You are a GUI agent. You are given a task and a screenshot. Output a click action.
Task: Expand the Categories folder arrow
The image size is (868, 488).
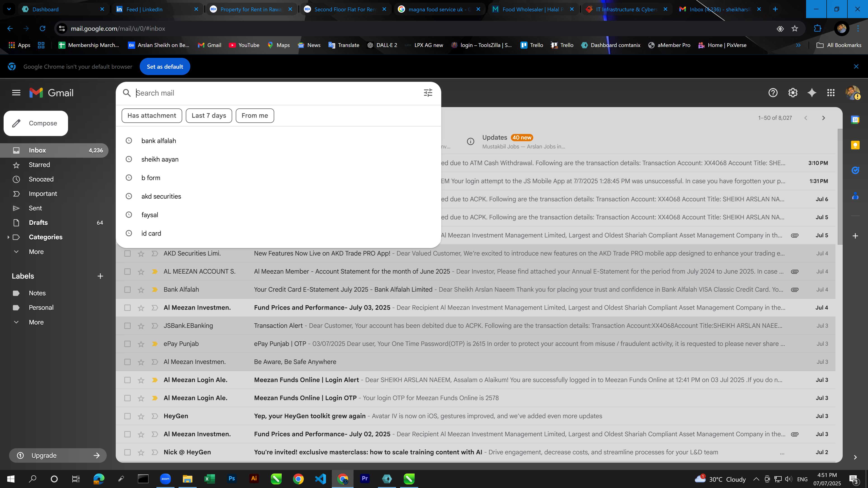8,237
